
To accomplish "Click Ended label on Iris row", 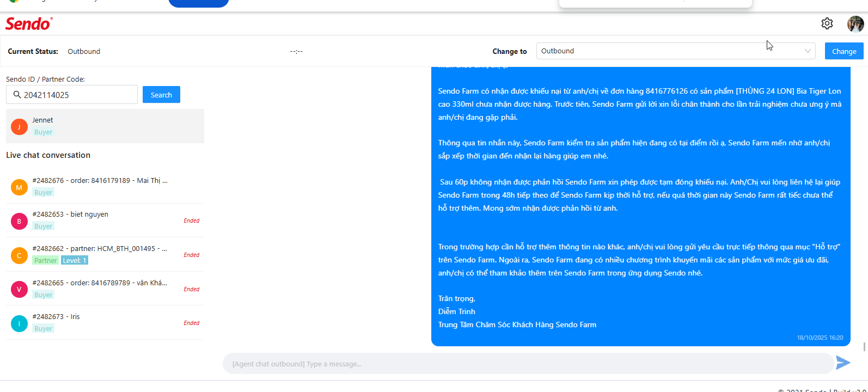I will point(191,323).
